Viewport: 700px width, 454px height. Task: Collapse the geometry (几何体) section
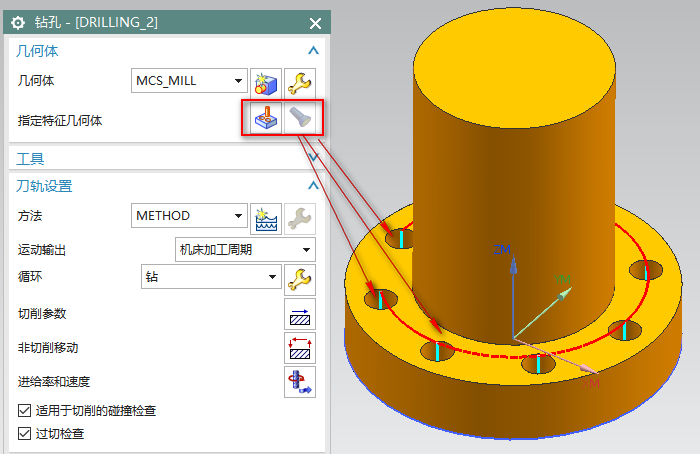(x=313, y=50)
